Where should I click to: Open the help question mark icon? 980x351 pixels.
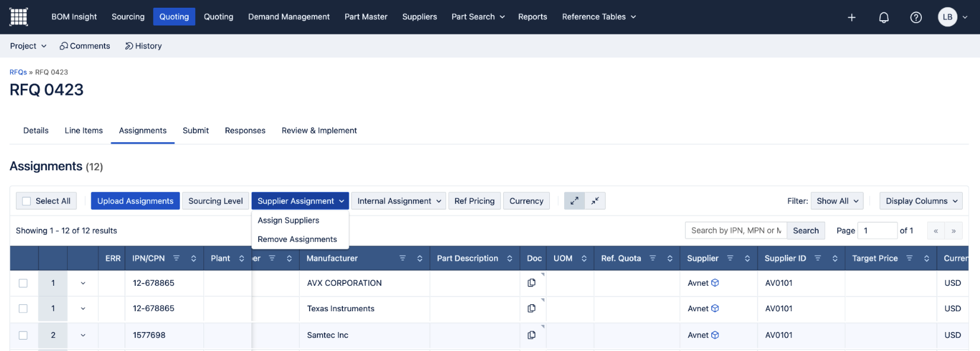(916, 17)
